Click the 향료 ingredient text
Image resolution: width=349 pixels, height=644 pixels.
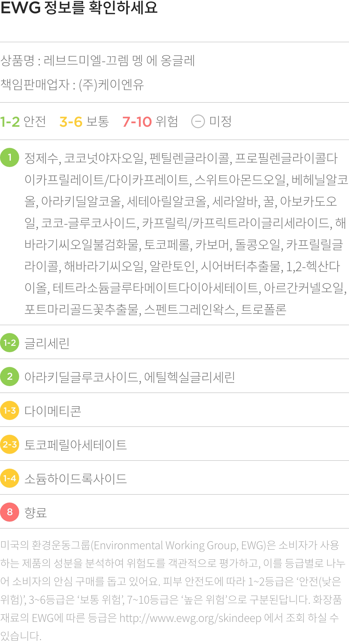(x=36, y=513)
